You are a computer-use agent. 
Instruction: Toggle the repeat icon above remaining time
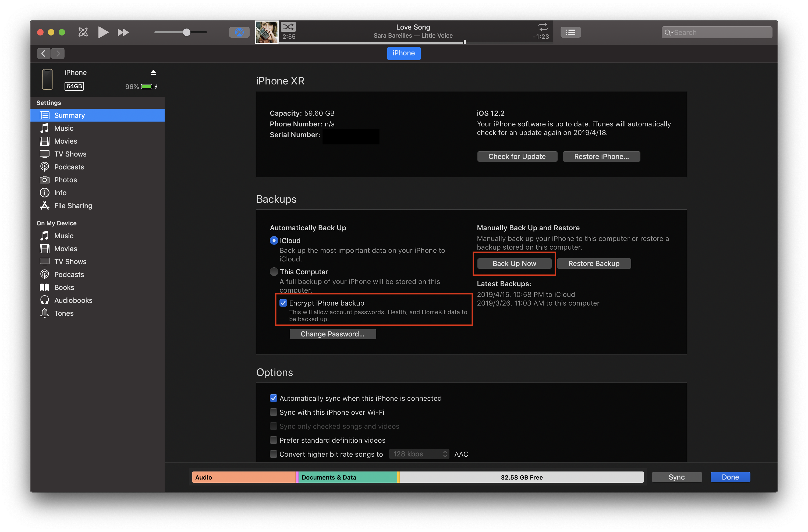point(543,26)
